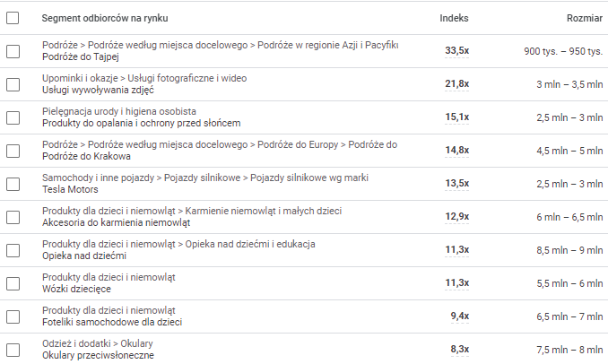Click the 8,3x index value
This screenshot has height=364, width=608.
click(x=459, y=350)
